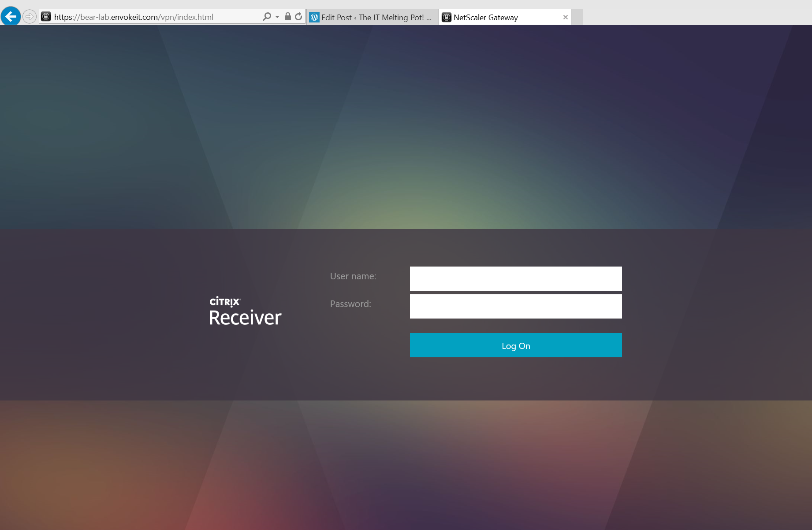Click the 'Password:' label
Viewport: 812px width, 530px height.
[x=350, y=304]
